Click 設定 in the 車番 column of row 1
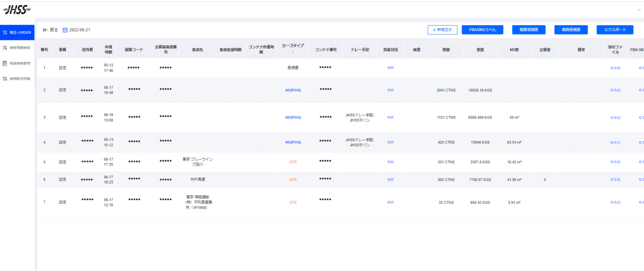The width and height of the screenshot is (644, 271). click(x=63, y=67)
